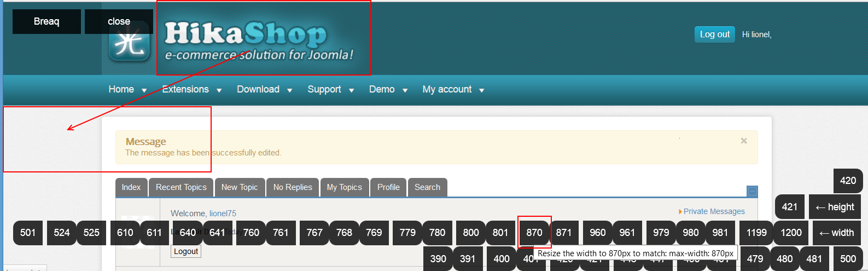Choose the 400 breakpoint button

coord(502,259)
